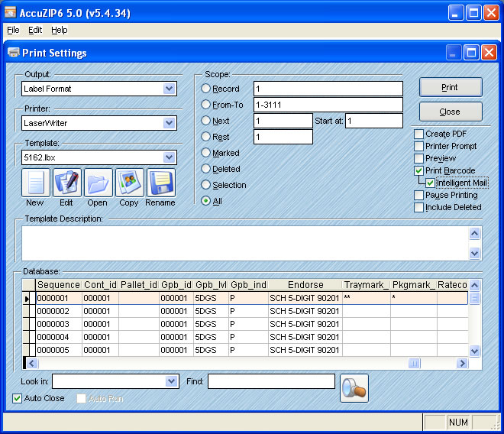Click inside the Template Description text area

[245, 243]
